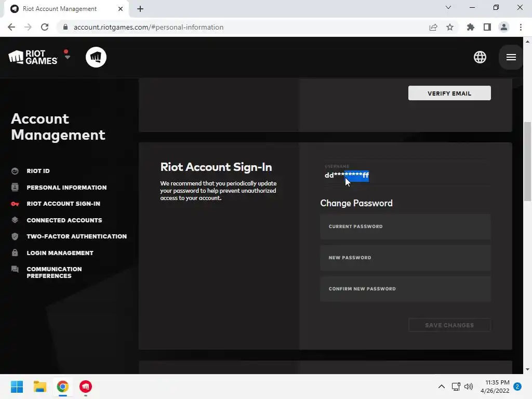Click the Riot ID face icon
The width and height of the screenshot is (532, 399).
tap(15, 171)
